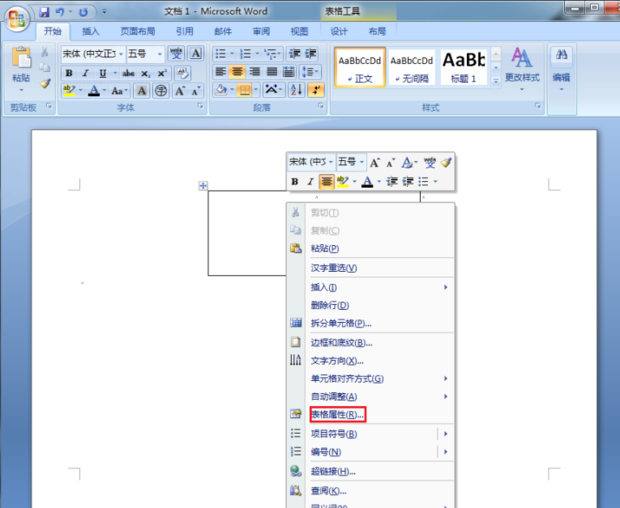Expand 单元格对齐方式(G) submenu
The height and width of the screenshot is (508, 620).
point(371,379)
